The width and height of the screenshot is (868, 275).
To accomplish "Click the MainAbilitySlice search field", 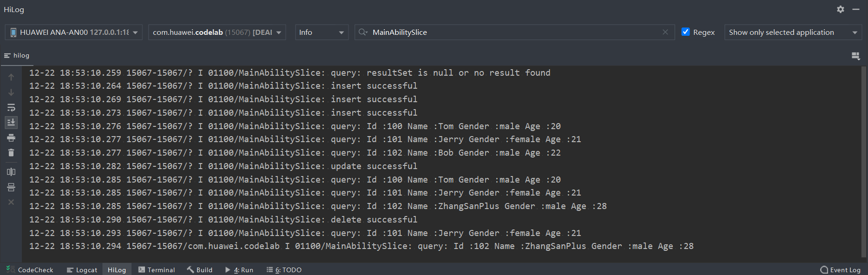I will coord(511,32).
